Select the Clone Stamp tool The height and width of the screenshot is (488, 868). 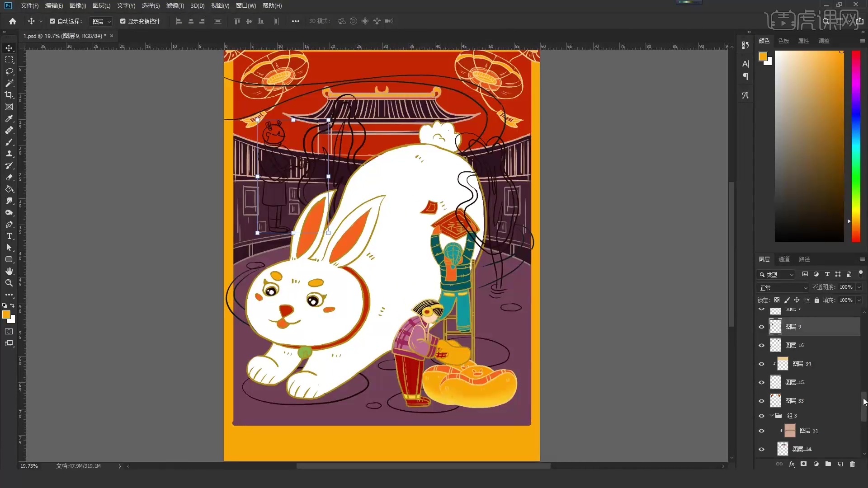(9, 154)
